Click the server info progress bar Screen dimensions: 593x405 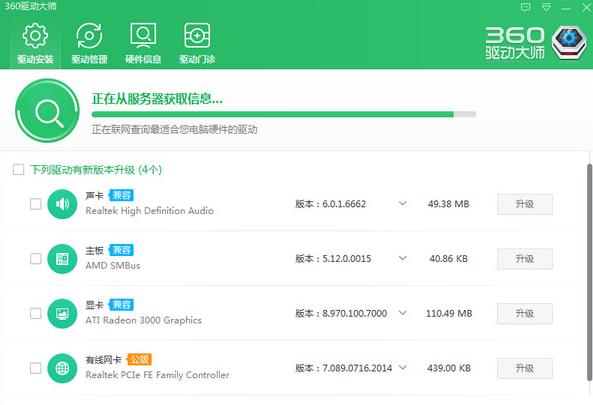[284, 114]
